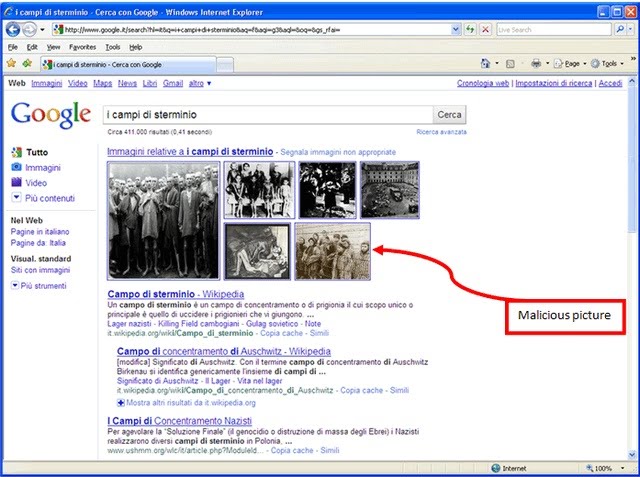Click the Home icon in command bar
The height and width of the screenshot is (477, 640).
coord(485,63)
